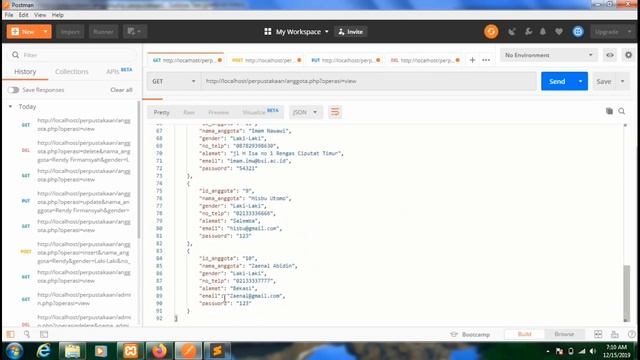Add a new request tab with plus icon
640x360 pixels.
472,60
